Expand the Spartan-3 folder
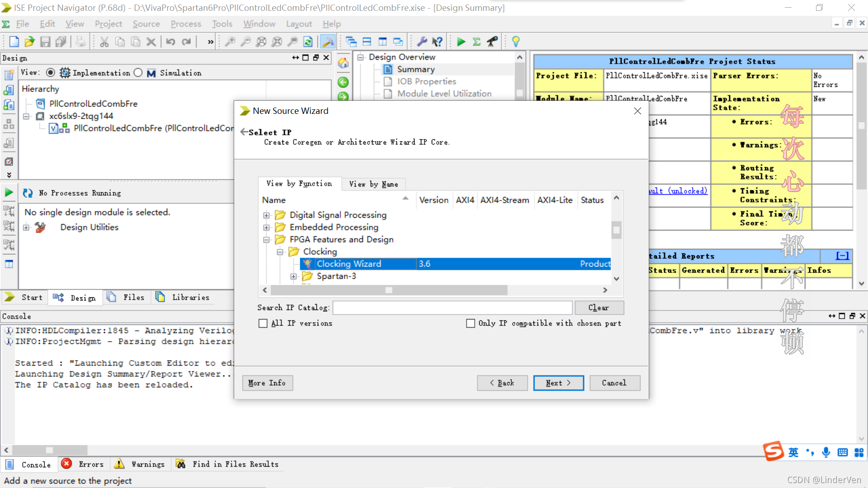 tap(293, 276)
